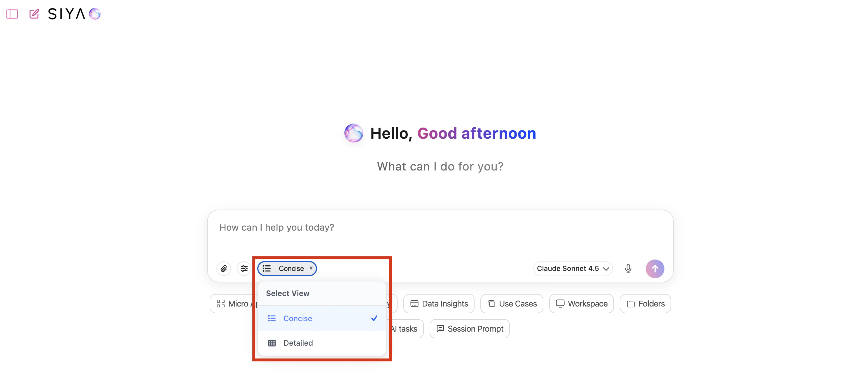Click the Session Prompt button
The image size is (868, 383).
469,328
